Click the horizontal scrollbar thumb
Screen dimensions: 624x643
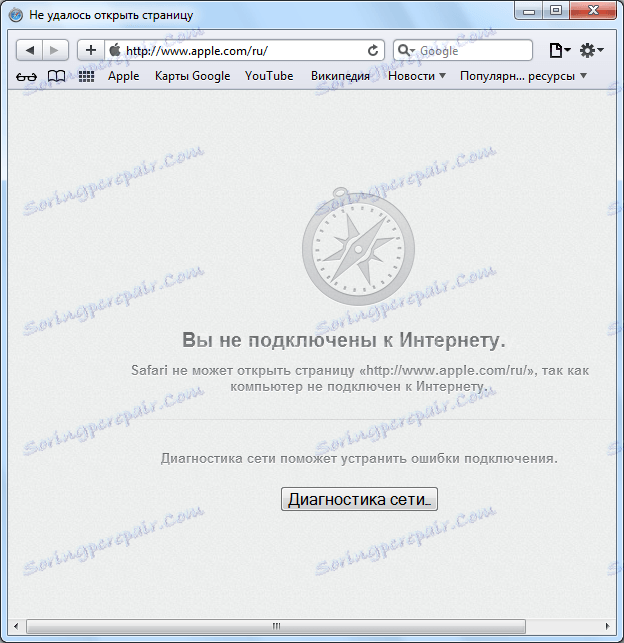(276, 626)
